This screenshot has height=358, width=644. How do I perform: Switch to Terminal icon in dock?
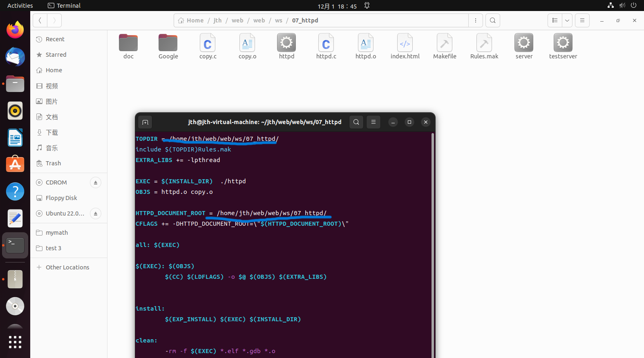click(15, 245)
